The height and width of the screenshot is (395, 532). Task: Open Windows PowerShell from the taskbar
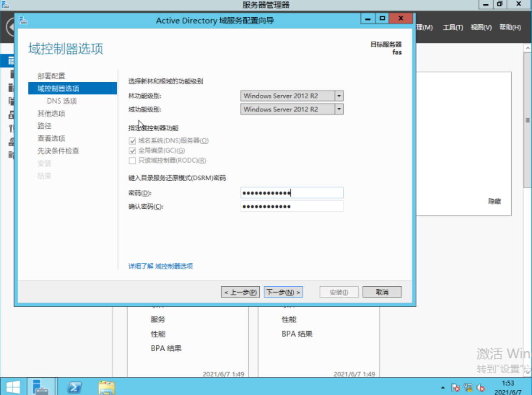(74, 386)
